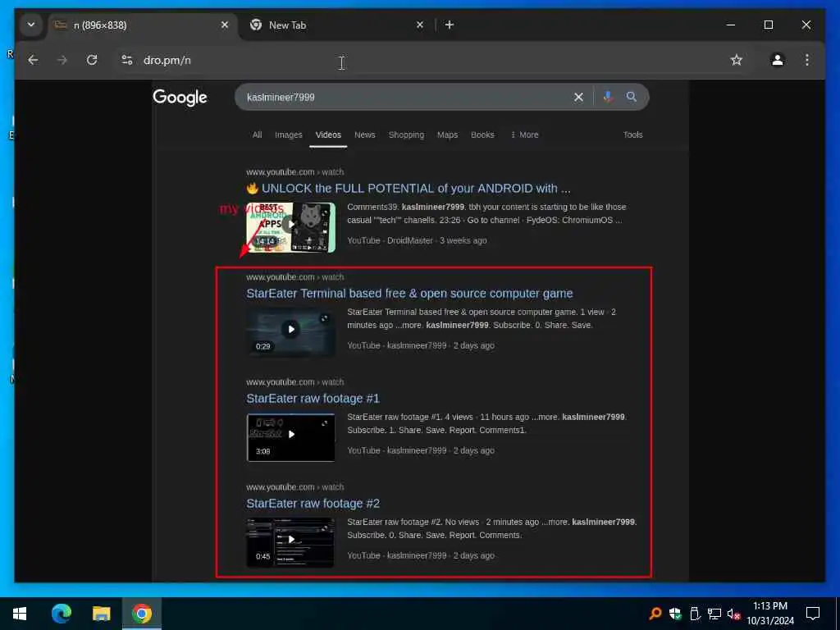Open the Chrome profile icon
The width and height of the screenshot is (840, 630).
pos(778,60)
